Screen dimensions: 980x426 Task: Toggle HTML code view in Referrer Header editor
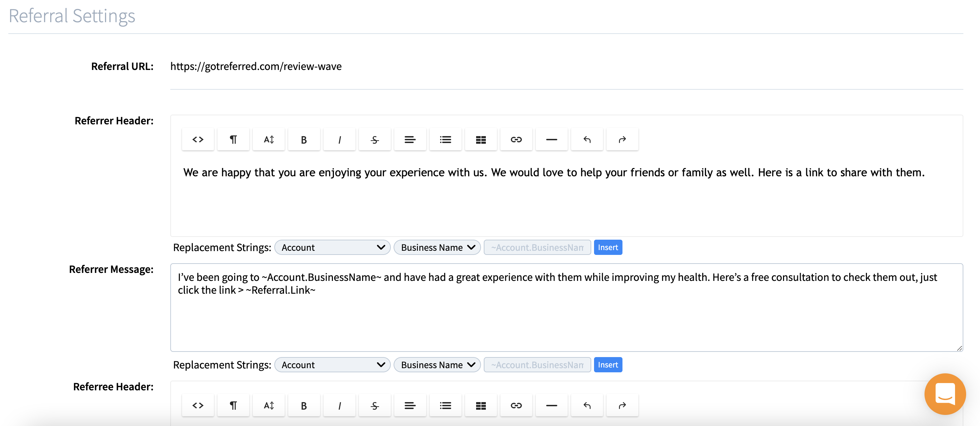(198, 140)
